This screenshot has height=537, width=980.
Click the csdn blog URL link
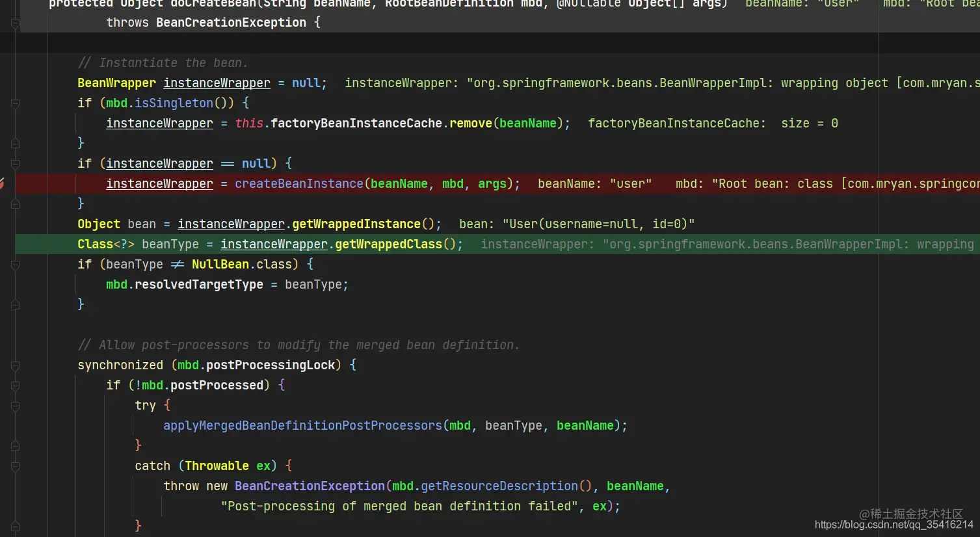(x=894, y=525)
